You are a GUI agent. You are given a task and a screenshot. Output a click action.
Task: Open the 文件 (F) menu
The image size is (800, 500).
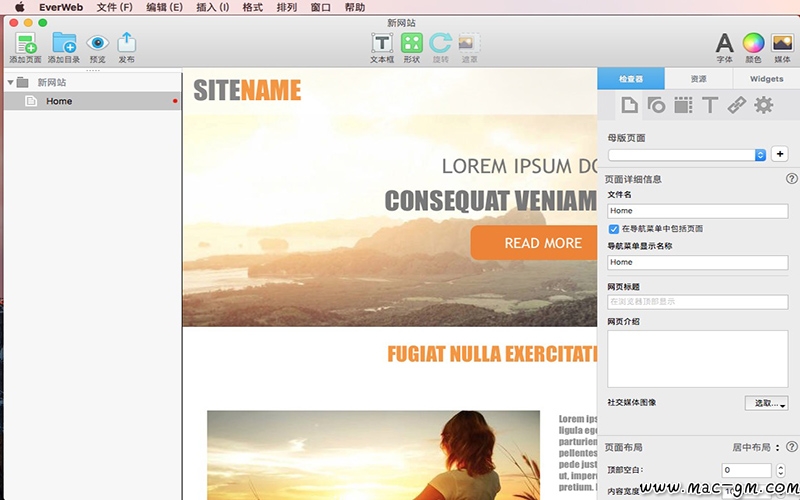(115, 7)
